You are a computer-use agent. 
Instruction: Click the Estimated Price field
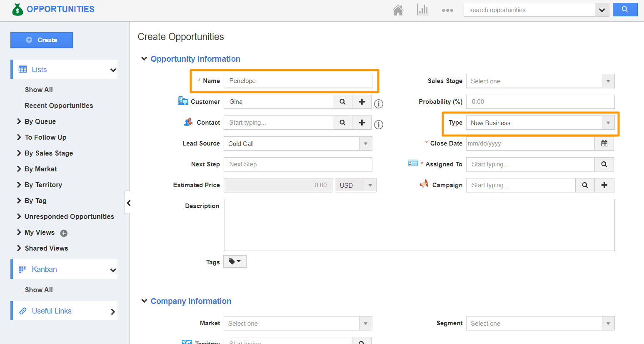coord(278,185)
